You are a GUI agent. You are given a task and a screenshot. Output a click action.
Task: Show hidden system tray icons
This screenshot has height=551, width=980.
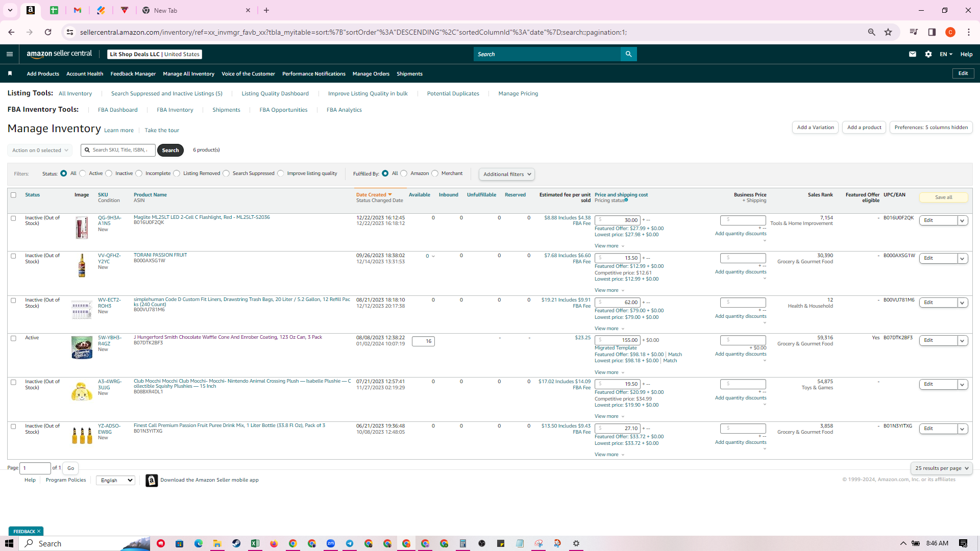(903, 543)
